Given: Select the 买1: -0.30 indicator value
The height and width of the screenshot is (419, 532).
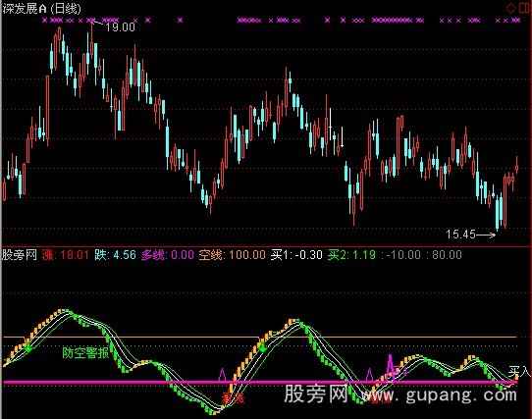Looking at the screenshot, I should coord(296,255).
